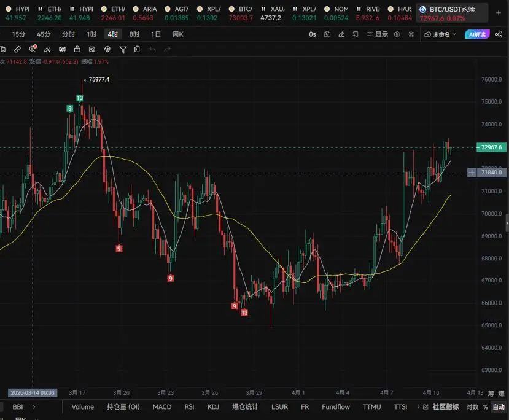Take a chart screenshot with camera icon
Screen dimensions: 509x420
[x=327, y=34]
